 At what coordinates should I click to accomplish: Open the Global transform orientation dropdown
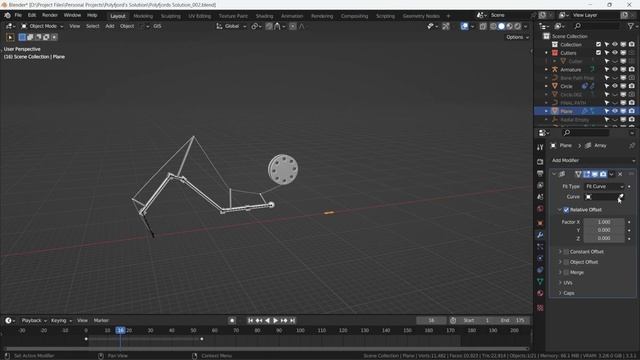(231, 26)
